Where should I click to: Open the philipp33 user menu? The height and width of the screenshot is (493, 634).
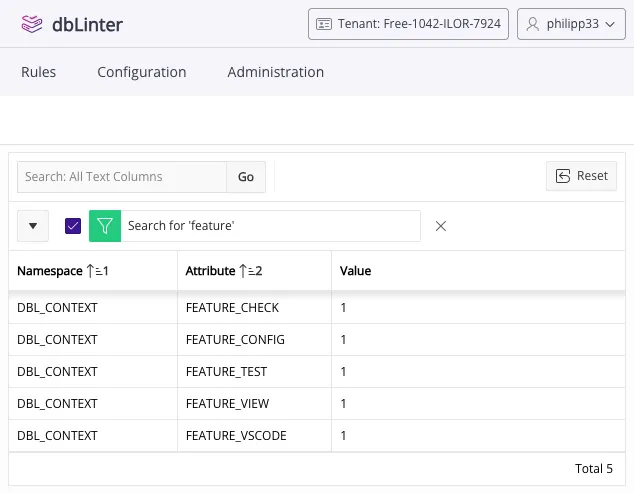point(570,24)
